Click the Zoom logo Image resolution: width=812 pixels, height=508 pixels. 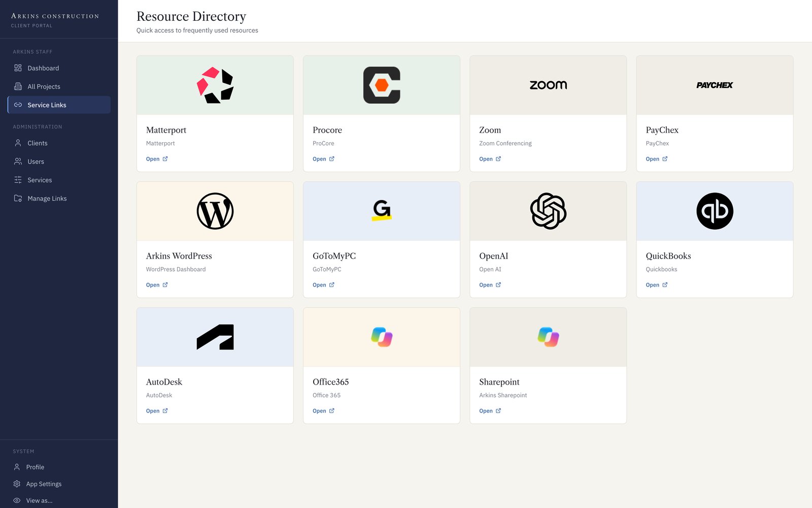pos(548,85)
